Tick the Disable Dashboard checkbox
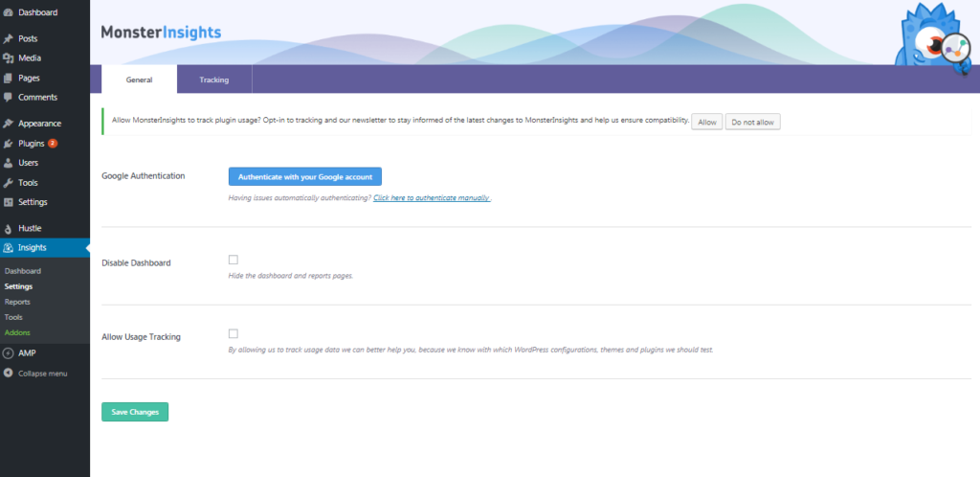 pos(234,260)
